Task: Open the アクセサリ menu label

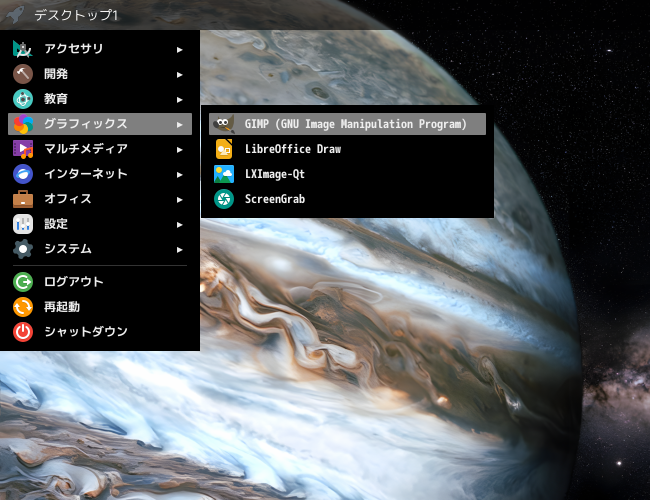Action: (x=74, y=49)
